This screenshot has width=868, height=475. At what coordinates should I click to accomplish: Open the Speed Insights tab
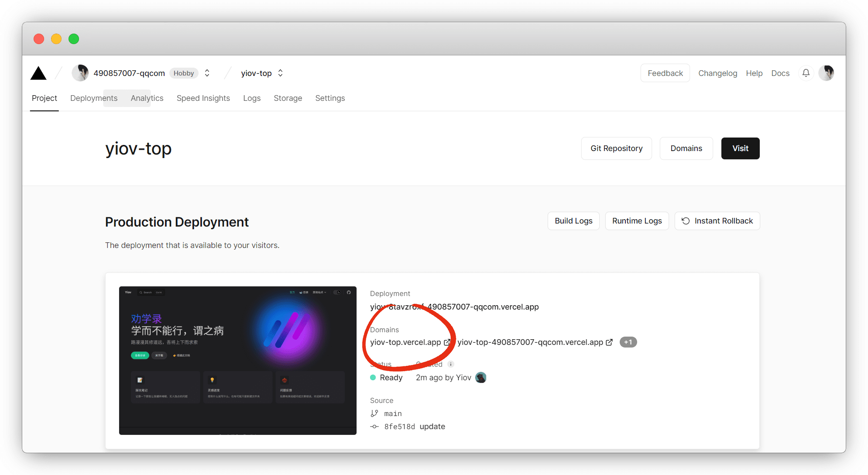pyautogui.click(x=203, y=98)
